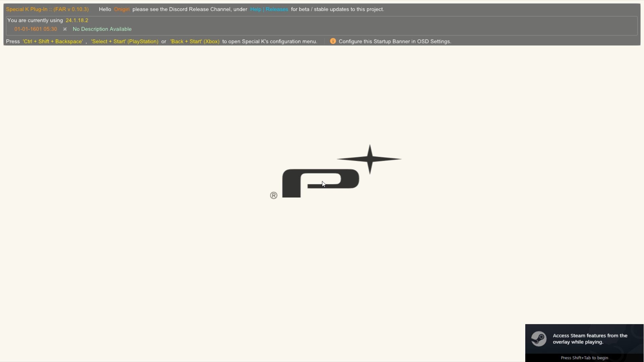Click the registered trademark symbol by the logo
Screen dimensions: 644x362
click(274, 195)
